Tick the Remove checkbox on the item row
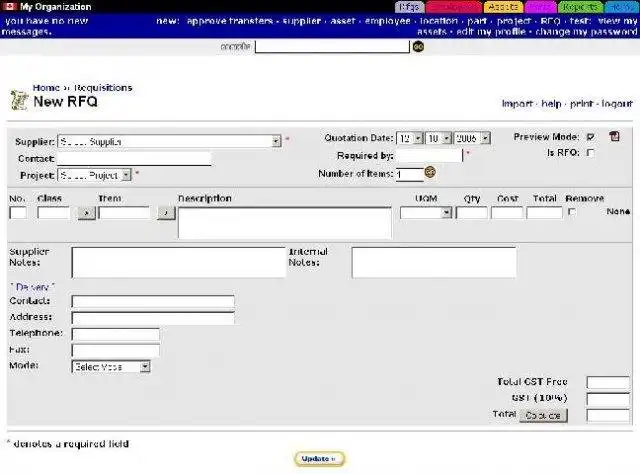The width and height of the screenshot is (640, 474). (x=572, y=212)
